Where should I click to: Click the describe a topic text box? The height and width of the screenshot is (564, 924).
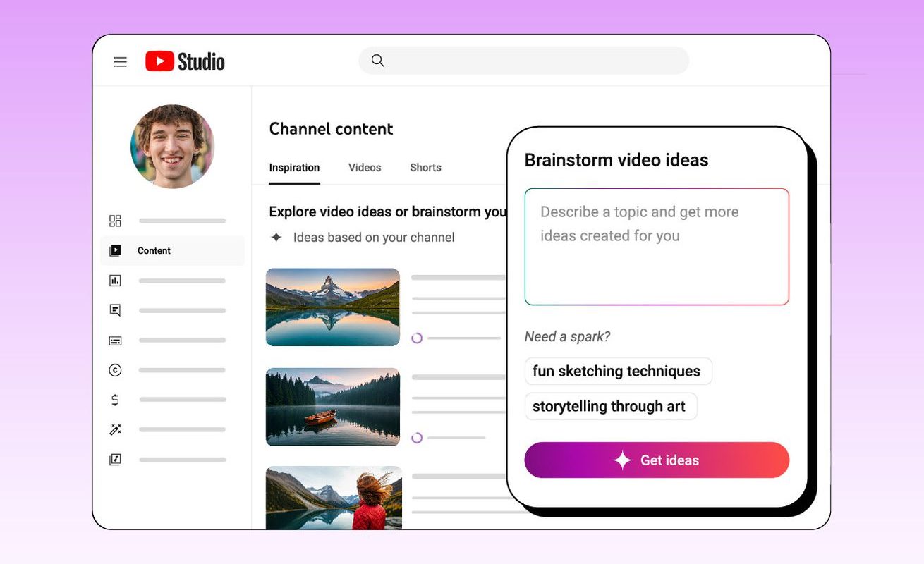[x=657, y=247]
